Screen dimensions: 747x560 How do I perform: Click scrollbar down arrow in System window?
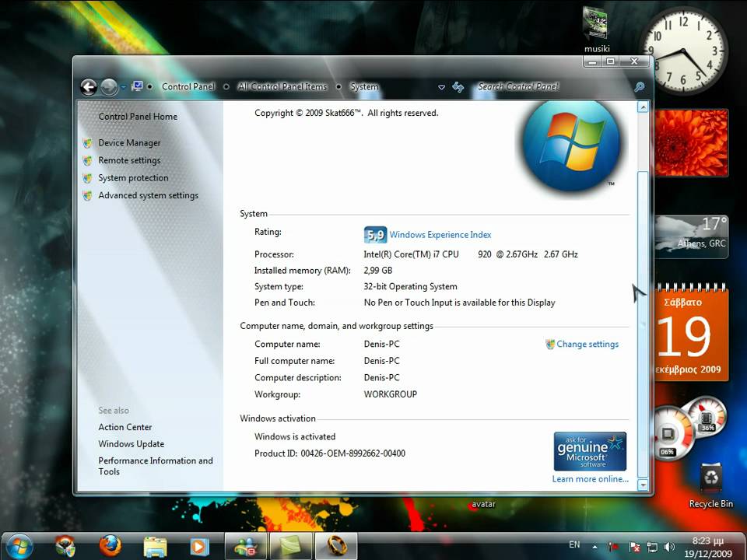643,485
